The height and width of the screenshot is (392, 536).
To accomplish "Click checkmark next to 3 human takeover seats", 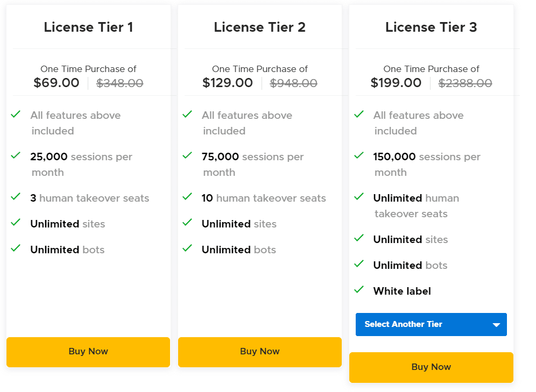I will [x=16, y=197].
